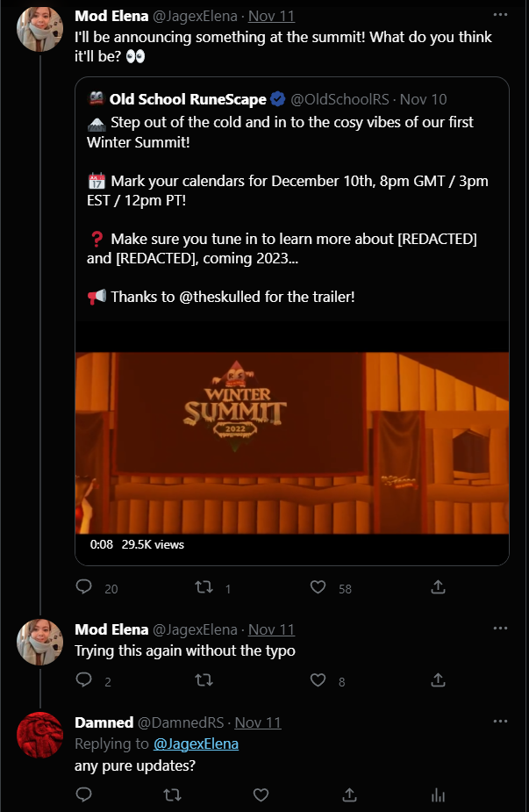The height and width of the screenshot is (812, 529).
Task: Open Mod Elena's avatar on top tweet
Action: (x=40, y=29)
